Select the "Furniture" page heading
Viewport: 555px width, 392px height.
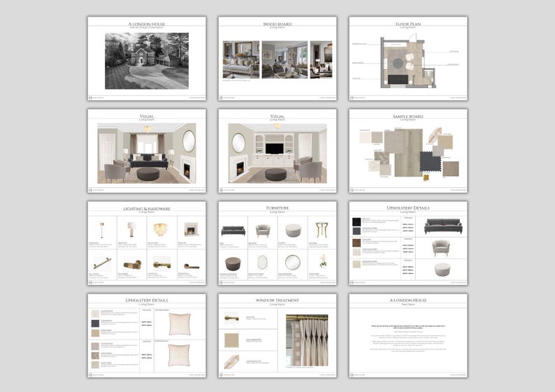click(277, 208)
